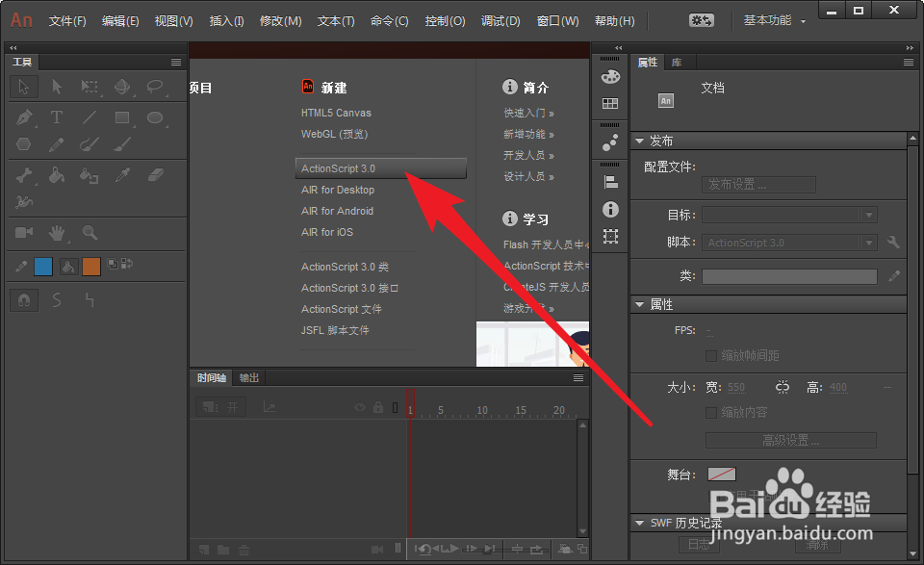
Task: Select the Subselection tool
Action: click(57, 87)
